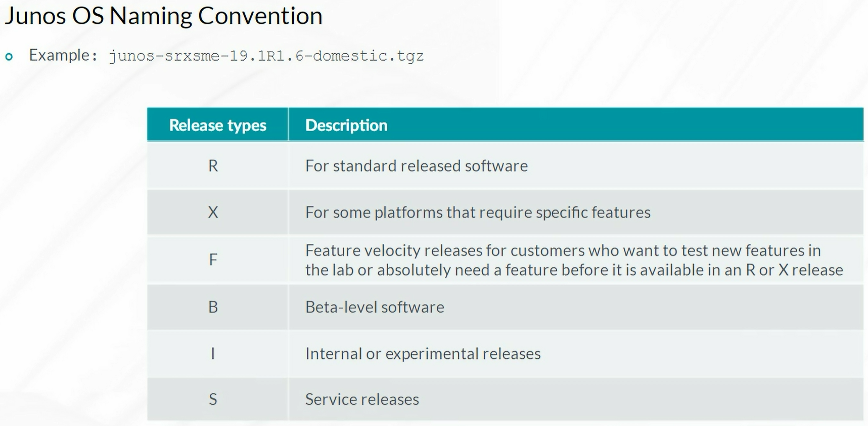Click the 'Description' column header
The width and height of the screenshot is (868, 426).
point(346,125)
